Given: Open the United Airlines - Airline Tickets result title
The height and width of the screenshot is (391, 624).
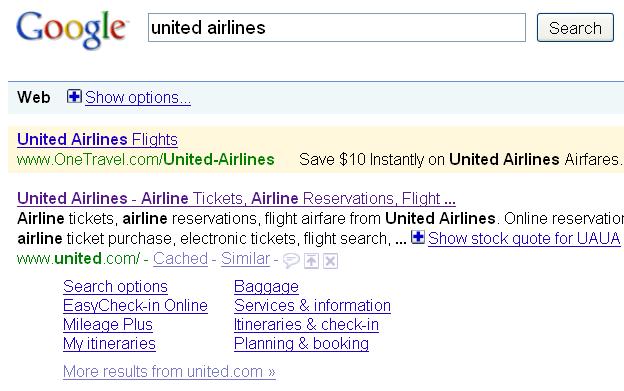Looking at the screenshot, I should [x=236, y=198].
